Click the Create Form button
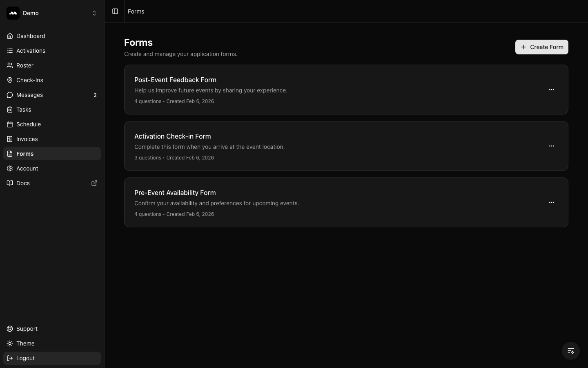Image resolution: width=588 pixels, height=368 pixels. (x=542, y=47)
